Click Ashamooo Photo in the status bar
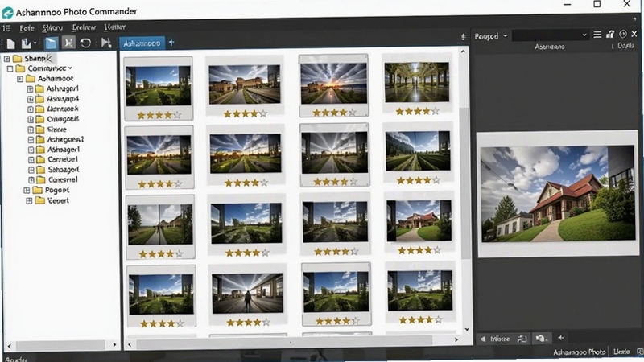 point(579,352)
